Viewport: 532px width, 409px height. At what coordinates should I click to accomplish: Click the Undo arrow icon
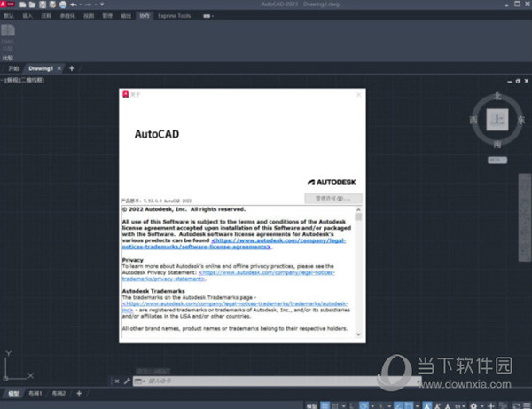[x=74, y=4]
